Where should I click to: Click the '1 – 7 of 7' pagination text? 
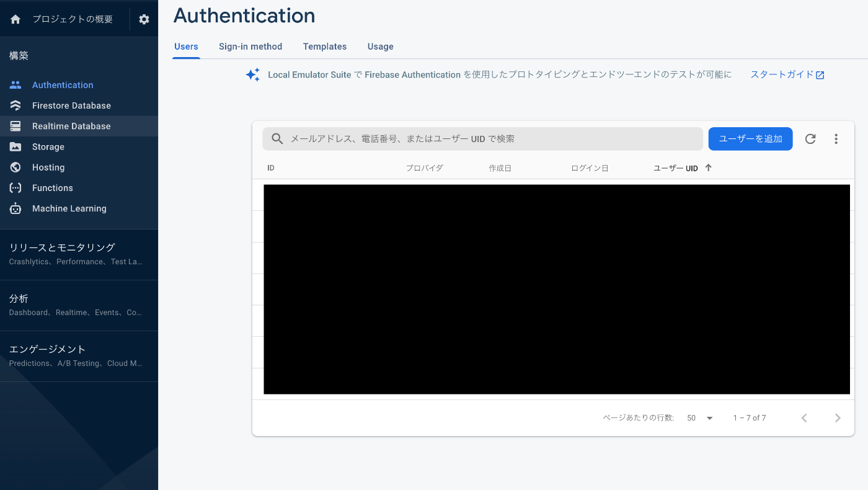pos(750,418)
